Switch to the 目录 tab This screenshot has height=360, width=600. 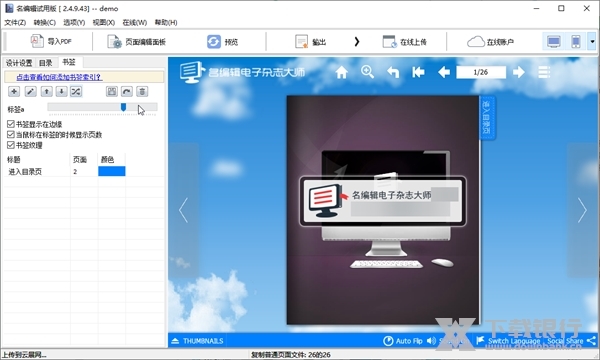46,63
